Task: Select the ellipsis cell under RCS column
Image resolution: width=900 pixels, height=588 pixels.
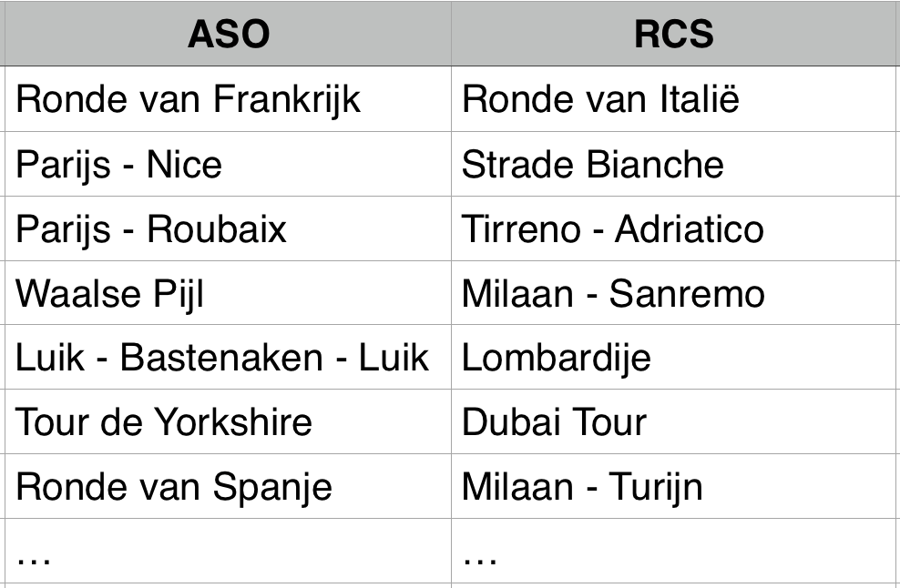Action: [x=673, y=552]
